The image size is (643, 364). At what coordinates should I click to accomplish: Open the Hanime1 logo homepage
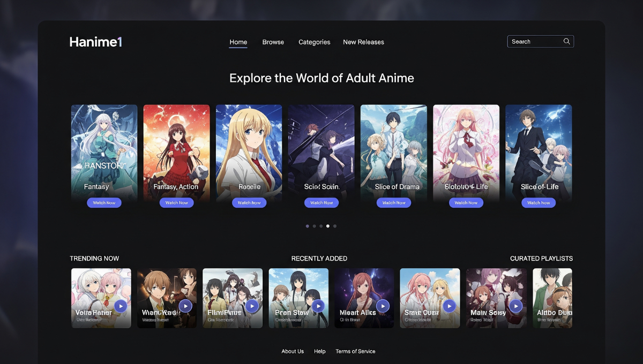[x=96, y=42]
